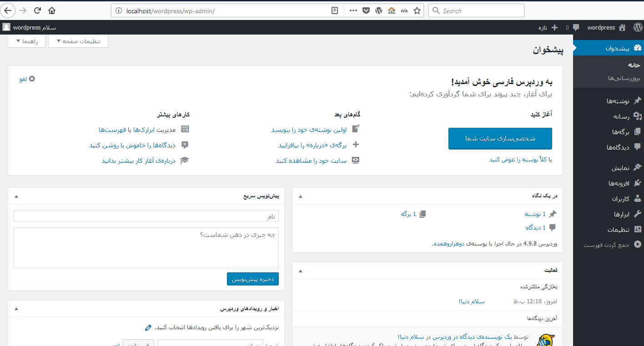Click the نام title input field
Screen dimensions: 644x346
click(x=146, y=216)
